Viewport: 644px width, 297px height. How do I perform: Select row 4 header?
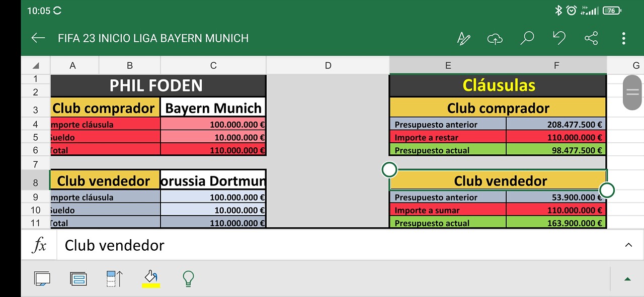click(x=36, y=125)
